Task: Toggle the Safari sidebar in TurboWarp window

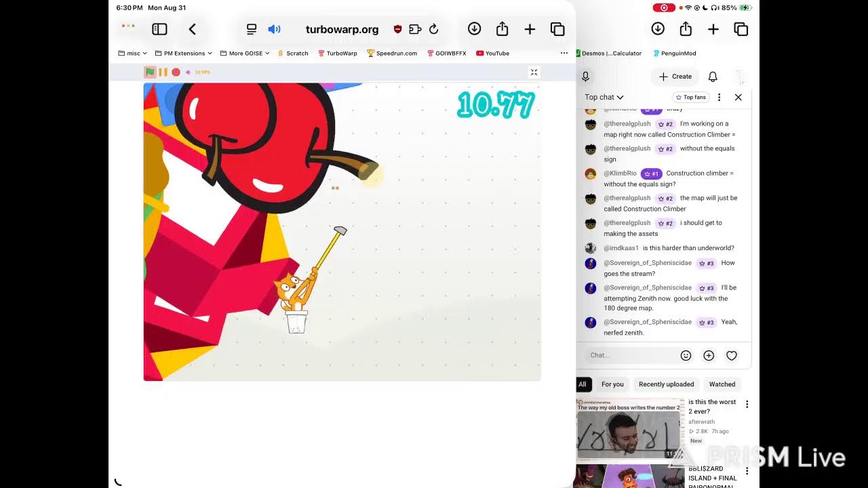Action: (159, 29)
